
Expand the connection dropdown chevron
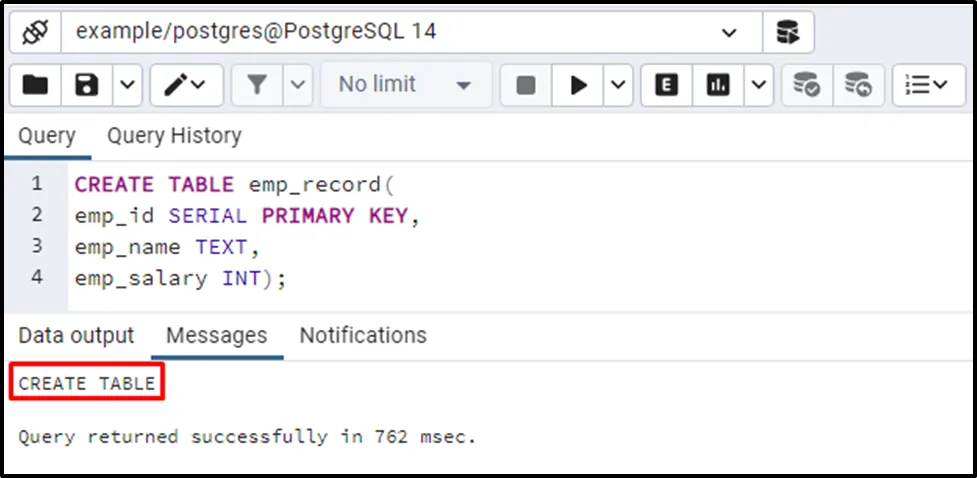(x=728, y=32)
